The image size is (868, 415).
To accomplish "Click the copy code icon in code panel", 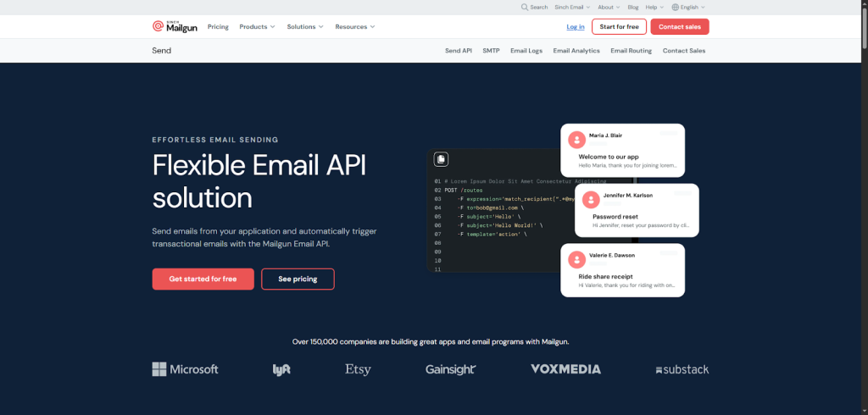I will tap(441, 159).
